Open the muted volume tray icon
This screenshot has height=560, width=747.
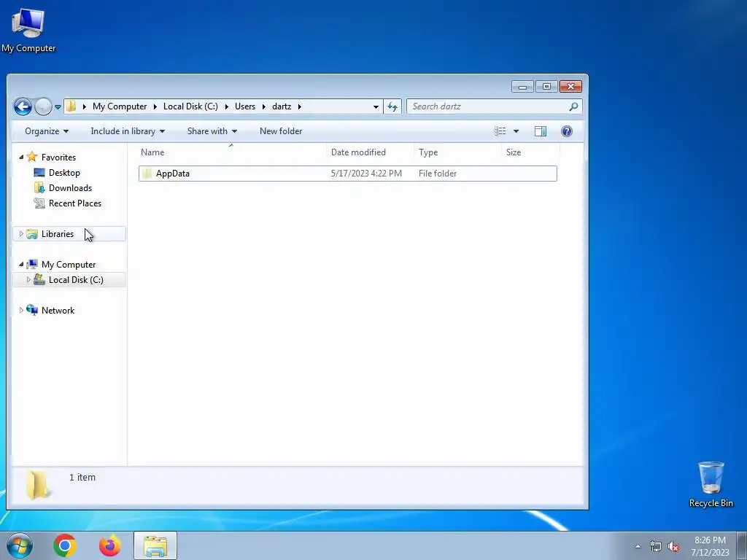673,546
